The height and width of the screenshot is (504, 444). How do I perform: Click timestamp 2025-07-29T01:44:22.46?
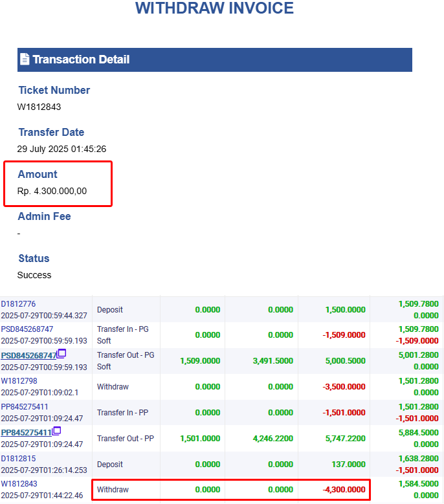42,496
